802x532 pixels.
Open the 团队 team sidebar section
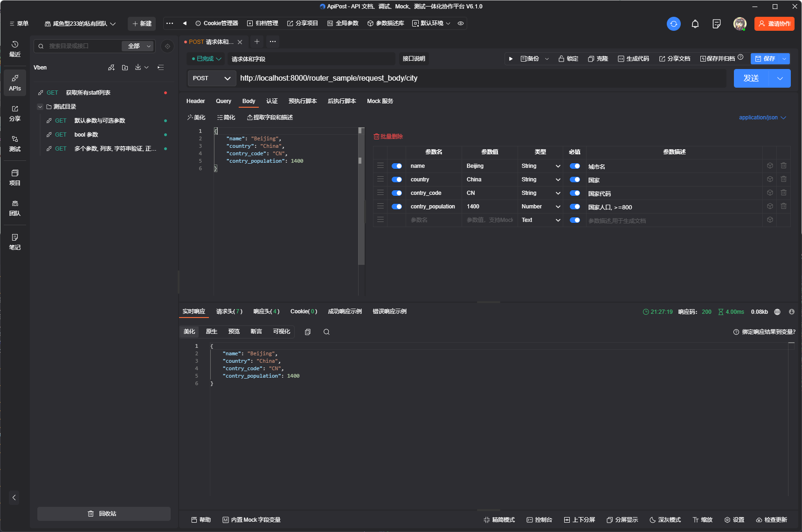(x=15, y=208)
